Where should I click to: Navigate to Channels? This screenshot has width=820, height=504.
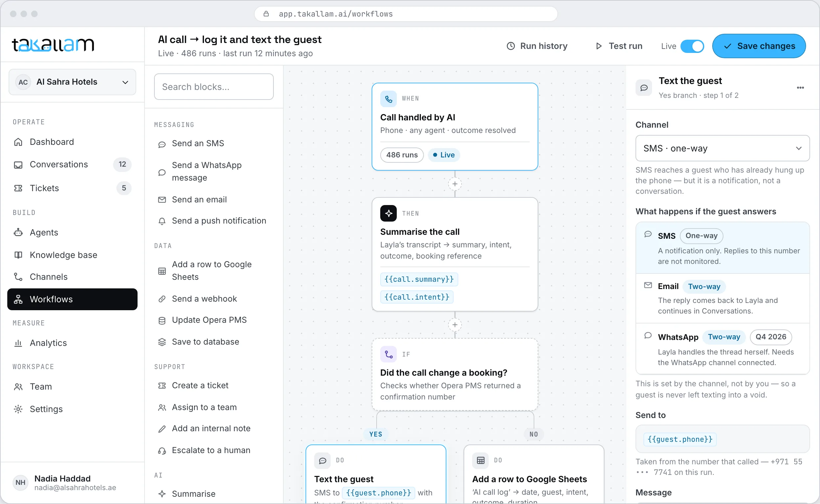click(x=72, y=277)
